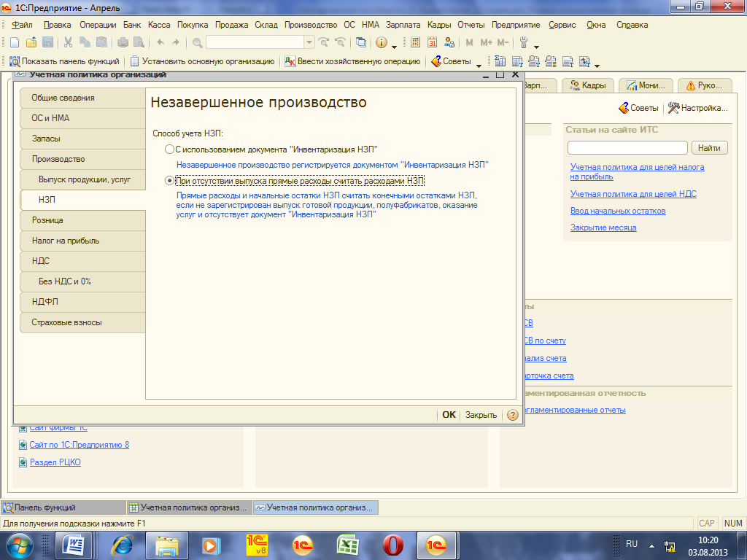
Task: Open the Производство menu
Action: (x=311, y=25)
